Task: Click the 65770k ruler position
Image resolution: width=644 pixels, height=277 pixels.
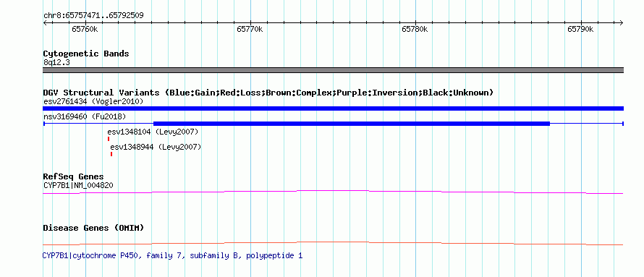Action: pyautogui.click(x=250, y=29)
